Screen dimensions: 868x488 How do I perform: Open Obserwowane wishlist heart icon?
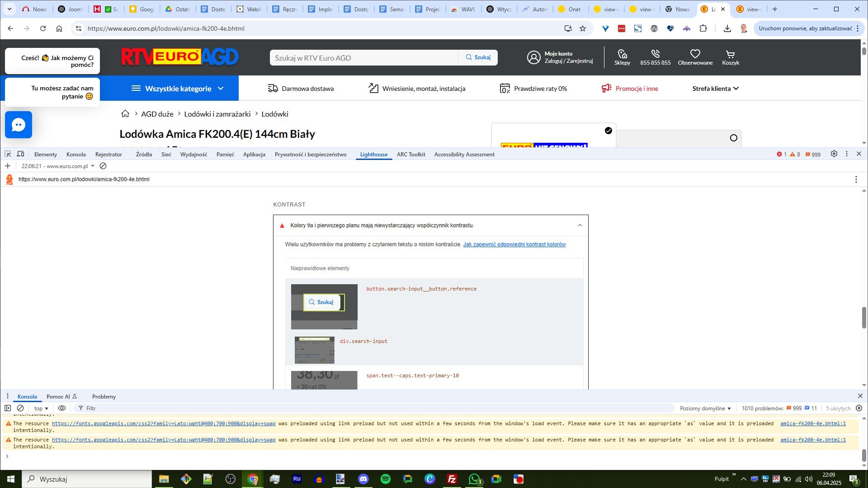[695, 57]
